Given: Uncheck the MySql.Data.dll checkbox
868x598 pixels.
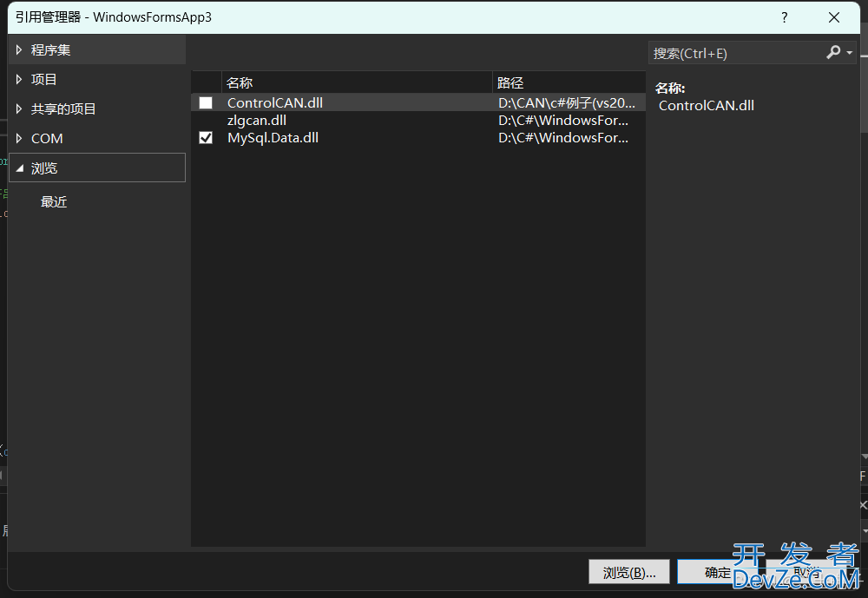Looking at the screenshot, I should pyautogui.click(x=206, y=137).
